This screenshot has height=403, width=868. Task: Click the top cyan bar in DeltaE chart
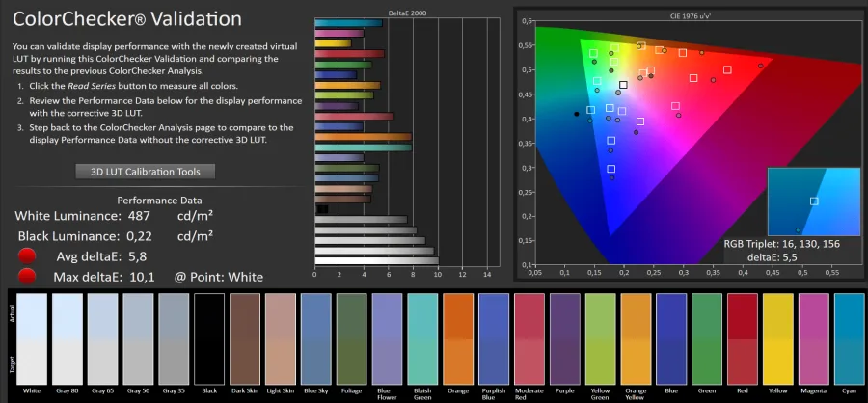click(x=348, y=23)
